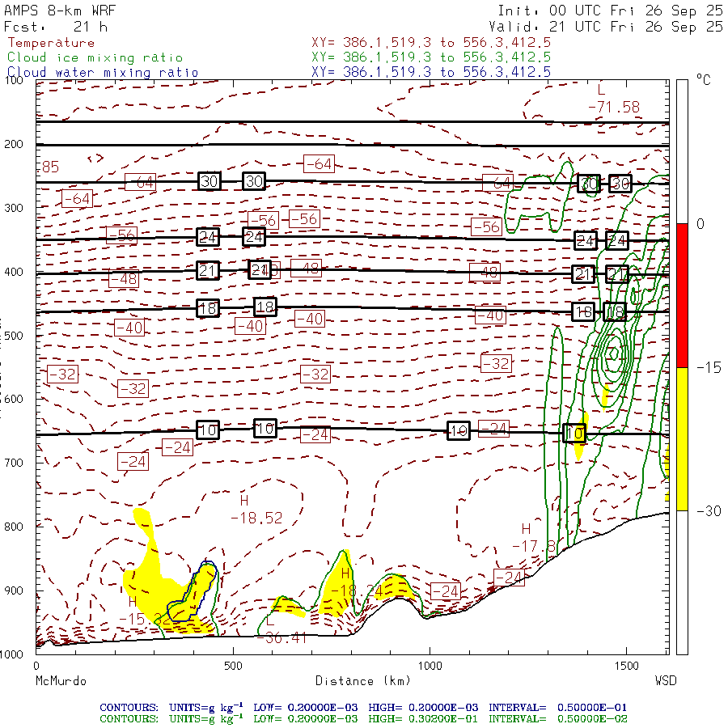Click the center of the concentric green ice contours
Viewport: 728px width, 728px height.
click(614, 353)
